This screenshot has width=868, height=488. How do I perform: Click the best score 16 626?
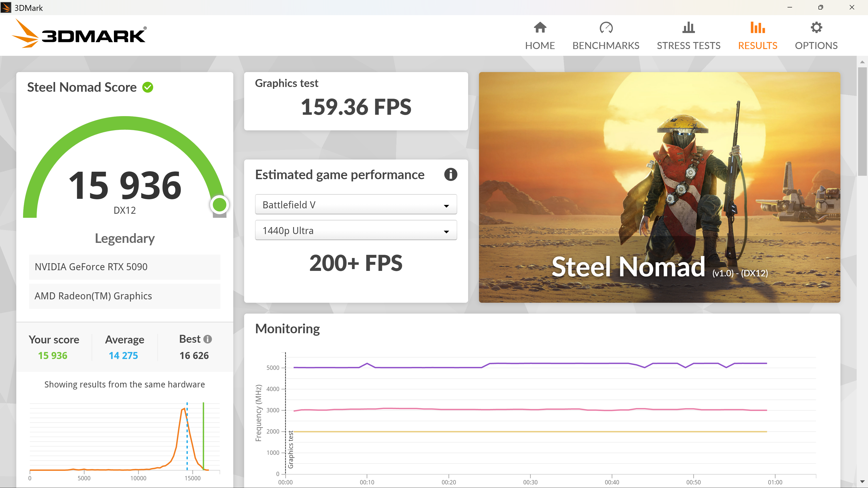[194, 356]
